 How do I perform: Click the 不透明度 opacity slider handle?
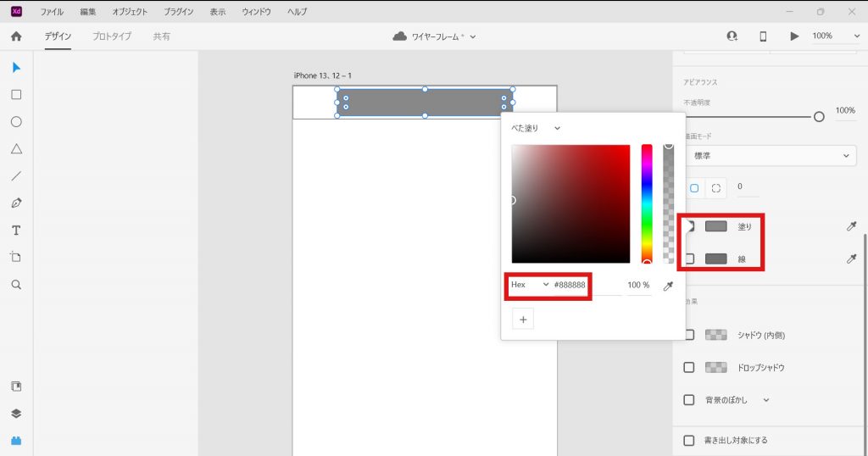click(819, 117)
